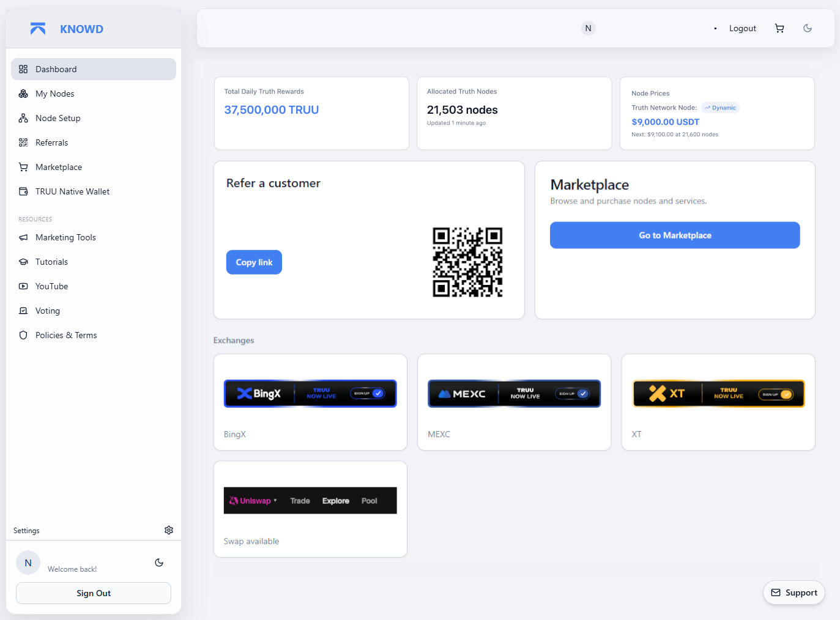Click the KNOWD logo icon
The width and height of the screenshot is (840, 620).
[38, 29]
